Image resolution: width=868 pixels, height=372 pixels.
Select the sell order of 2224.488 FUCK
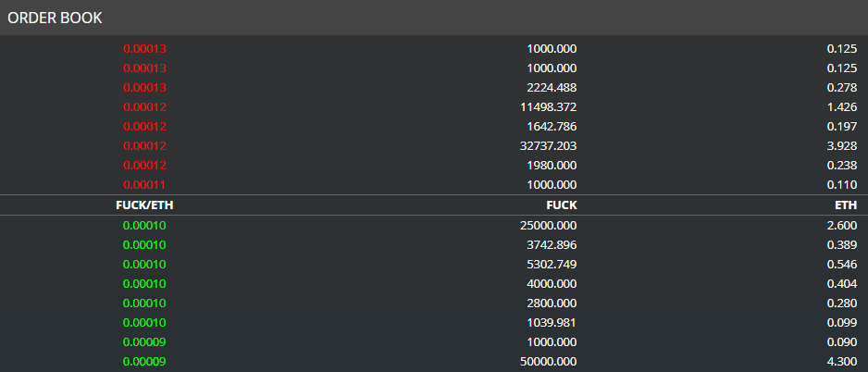click(434, 88)
